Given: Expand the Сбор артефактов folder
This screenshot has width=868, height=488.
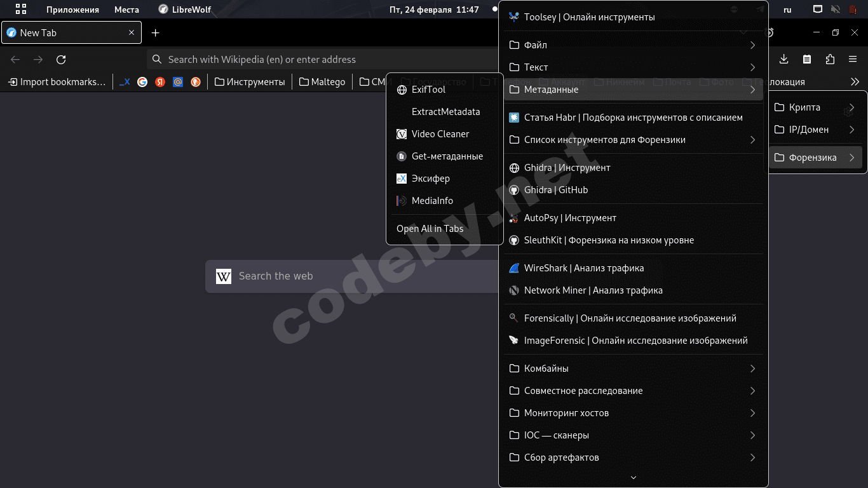Looking at the screenshot, I should (634, 457).
